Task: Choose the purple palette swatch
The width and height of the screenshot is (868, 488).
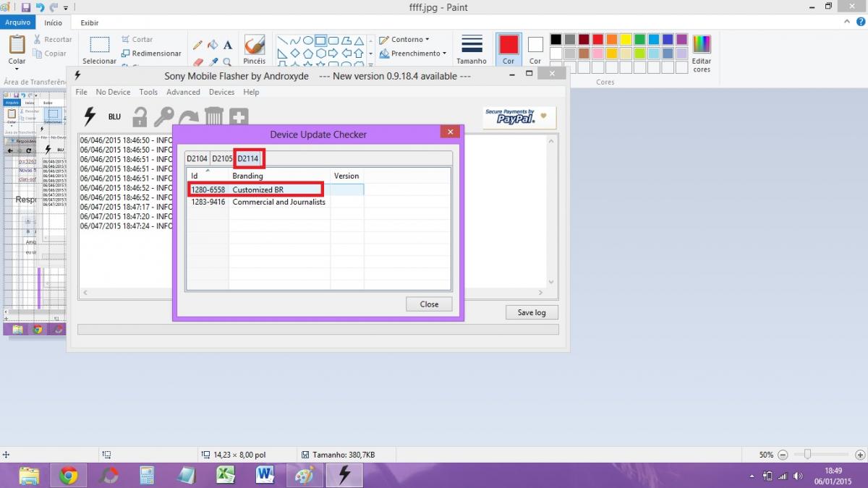Action: pyautogui.click(x=681, y=40)
